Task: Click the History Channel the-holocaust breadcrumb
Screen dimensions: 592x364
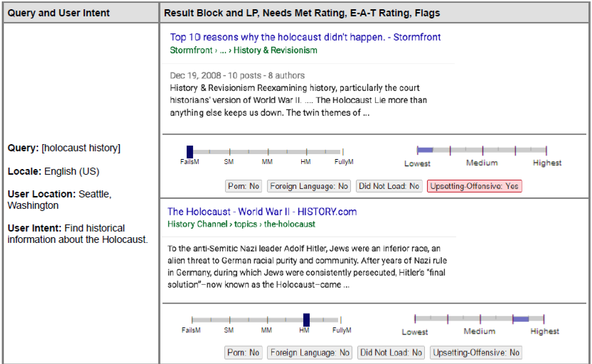Action: [289, 224]
